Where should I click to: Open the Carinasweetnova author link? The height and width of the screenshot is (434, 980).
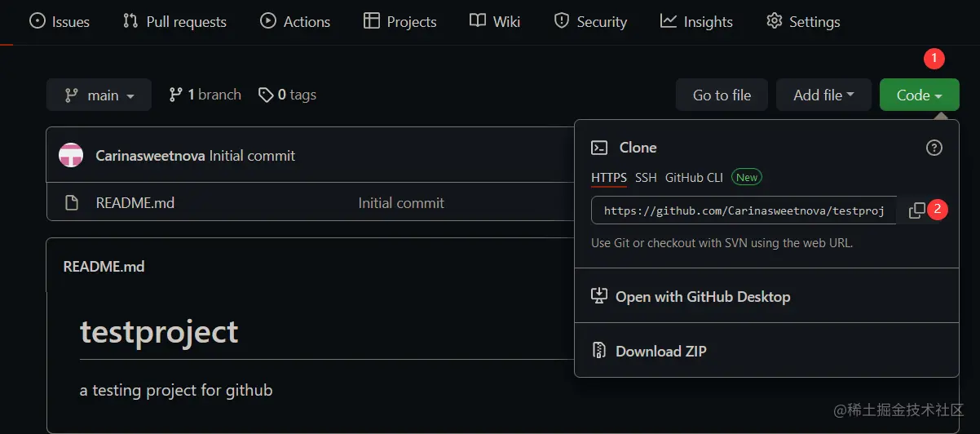click(151, 156)
